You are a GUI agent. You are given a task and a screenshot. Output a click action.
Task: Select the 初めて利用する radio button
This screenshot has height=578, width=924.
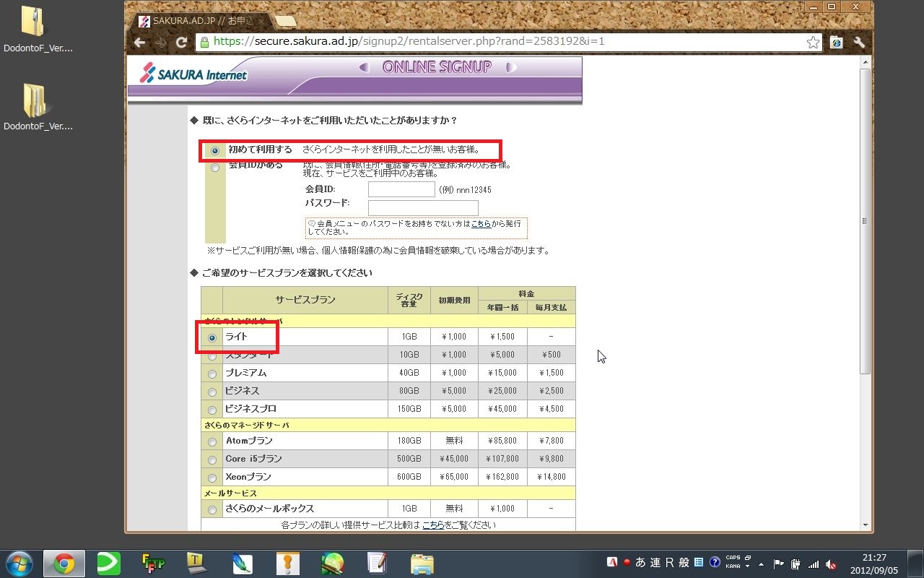coord(214,151)
